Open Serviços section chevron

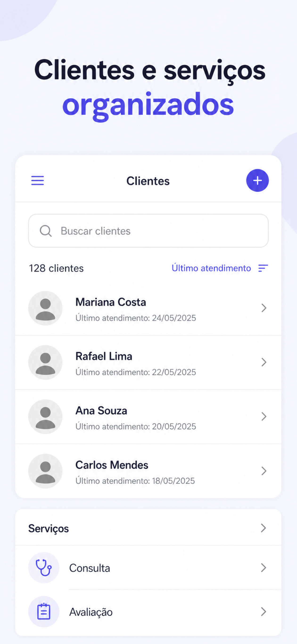pyautogui.click(x=263, y=528)
